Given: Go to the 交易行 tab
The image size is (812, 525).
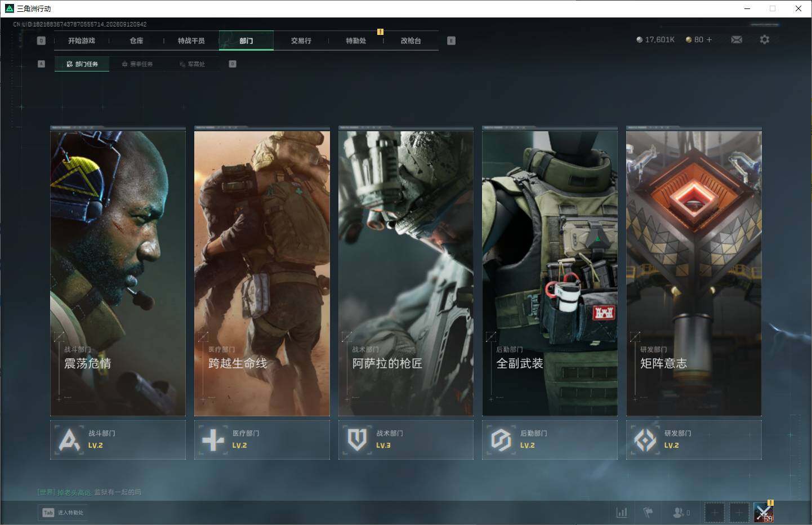Looking at the screenshot, I should (301, 41).
